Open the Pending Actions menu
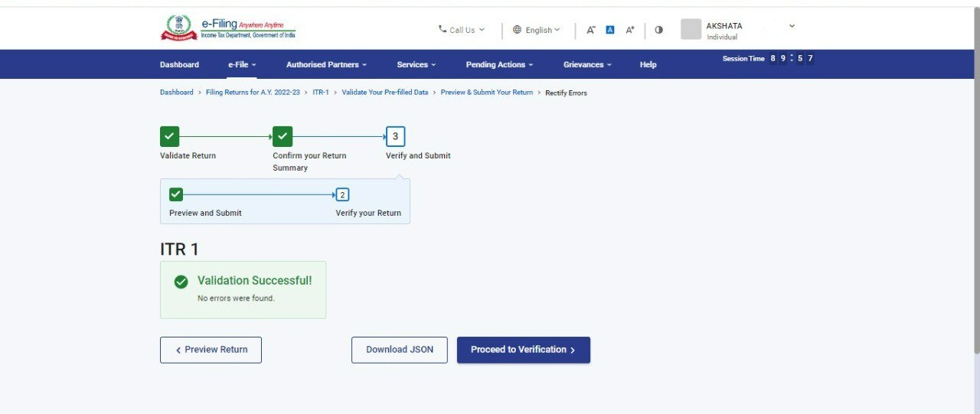Viewport: 980px width, 414px height. (499, 64)
